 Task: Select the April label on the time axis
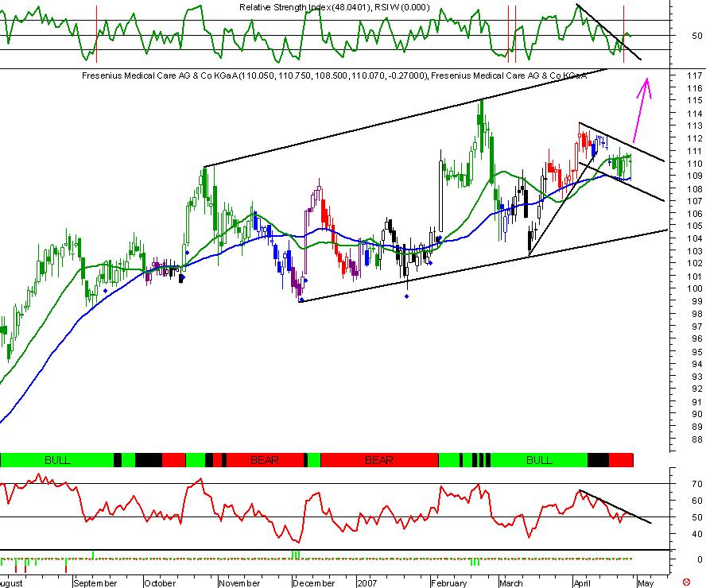(x=582, y=583)
